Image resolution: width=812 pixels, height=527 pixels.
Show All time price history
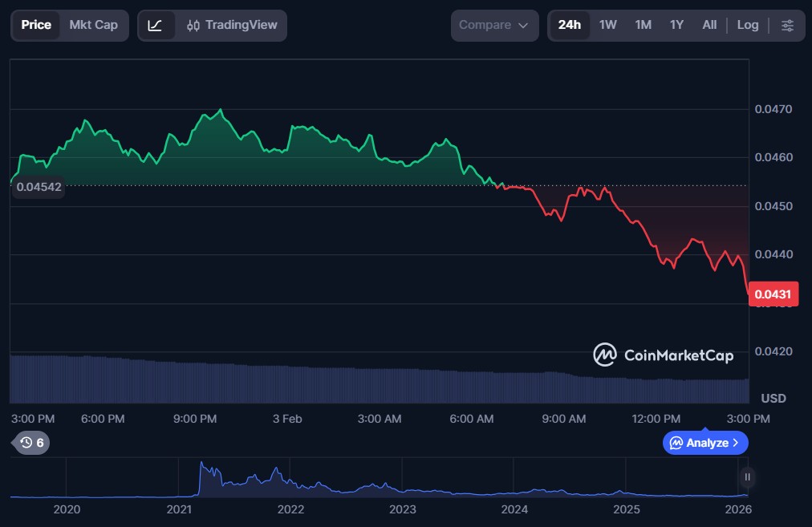(x=709, y=26)
